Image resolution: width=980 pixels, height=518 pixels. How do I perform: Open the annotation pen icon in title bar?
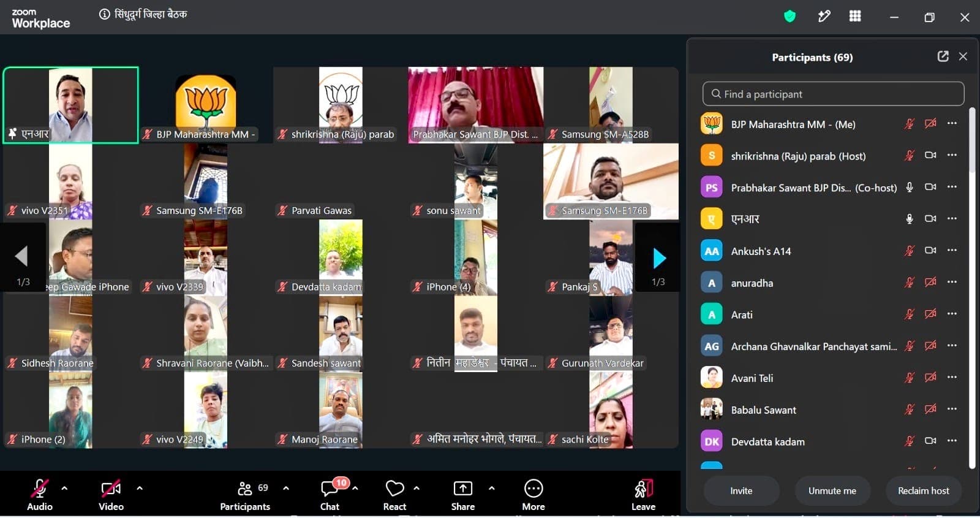(x=824, y=17)
